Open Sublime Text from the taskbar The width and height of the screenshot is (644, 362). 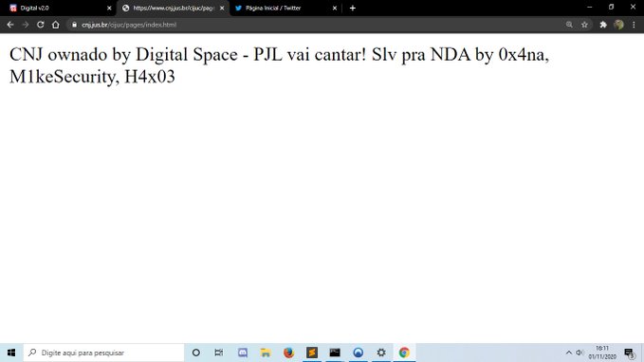pyautogui.click(x=312, y=353)
